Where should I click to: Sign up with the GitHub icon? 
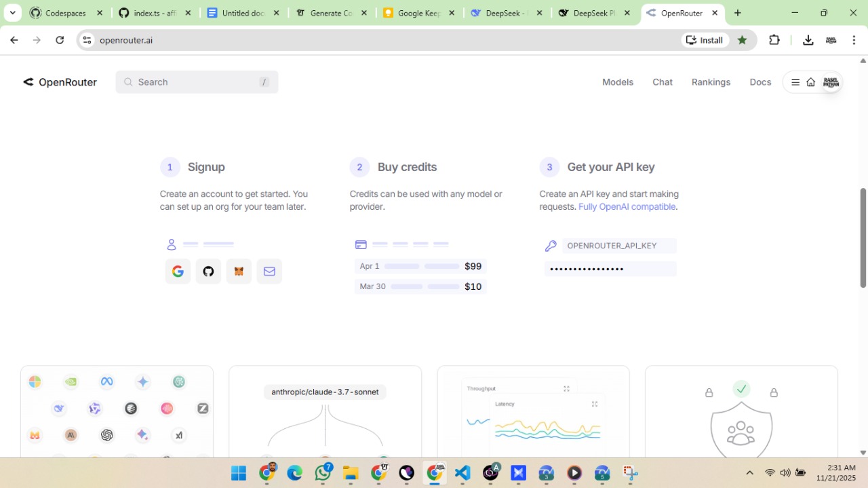[x=208, y=271]
